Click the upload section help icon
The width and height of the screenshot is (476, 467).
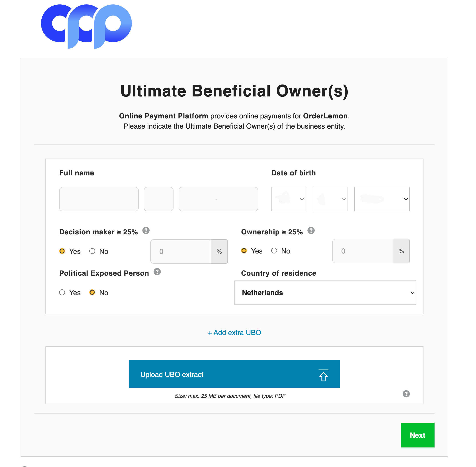(406, 394)
